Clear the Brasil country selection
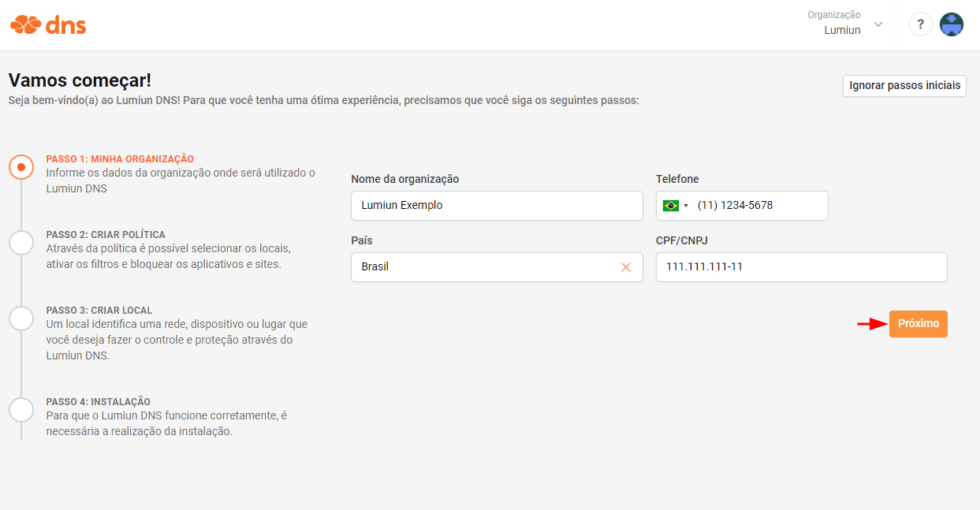 (626, 267)
